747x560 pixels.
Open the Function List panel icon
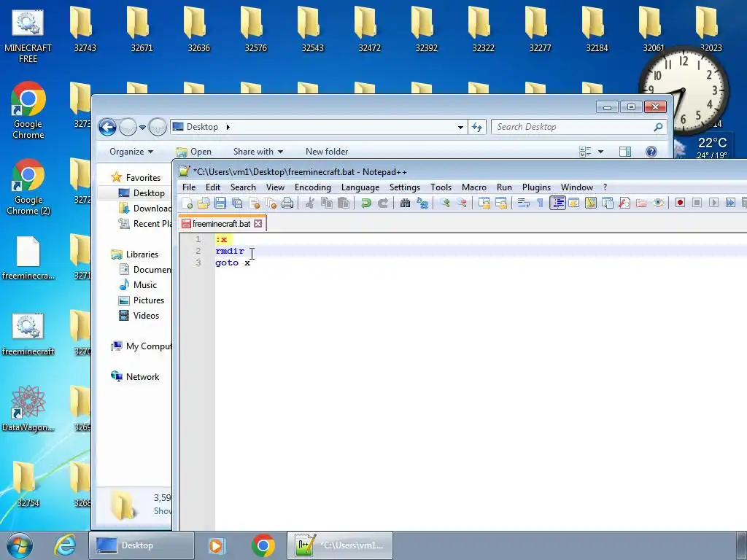tap(624, 203)
